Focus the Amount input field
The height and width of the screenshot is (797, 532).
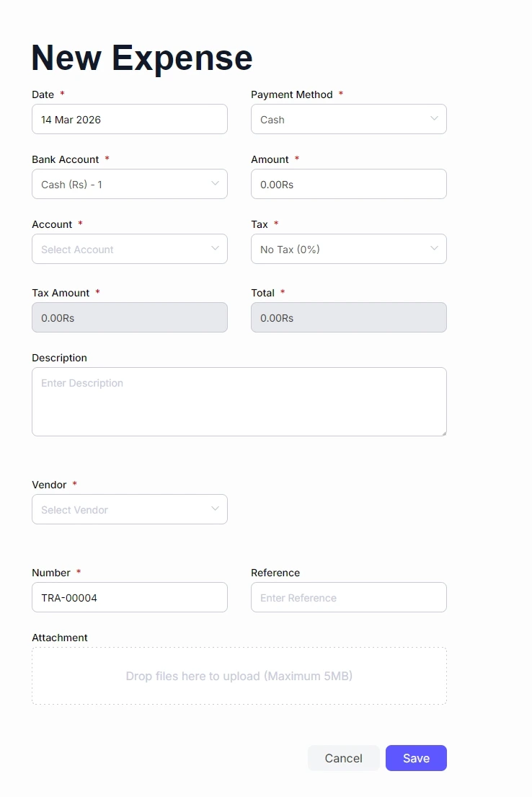coord(348,184)
